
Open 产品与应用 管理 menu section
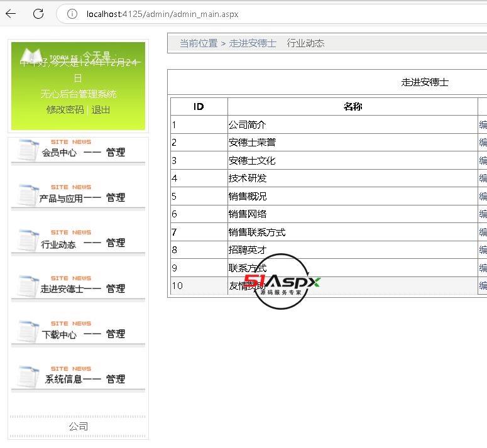(x=79, y=196)
